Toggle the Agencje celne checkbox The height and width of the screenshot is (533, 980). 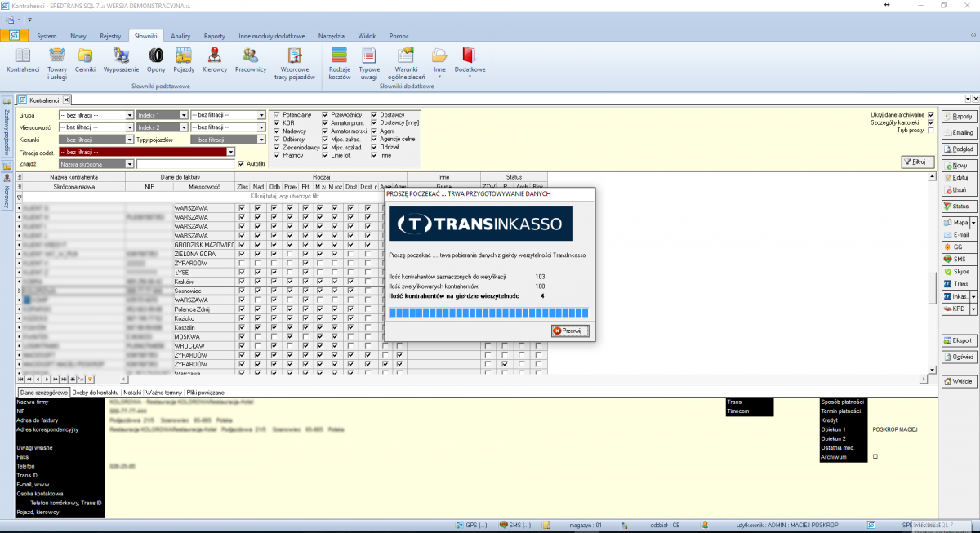375,140
